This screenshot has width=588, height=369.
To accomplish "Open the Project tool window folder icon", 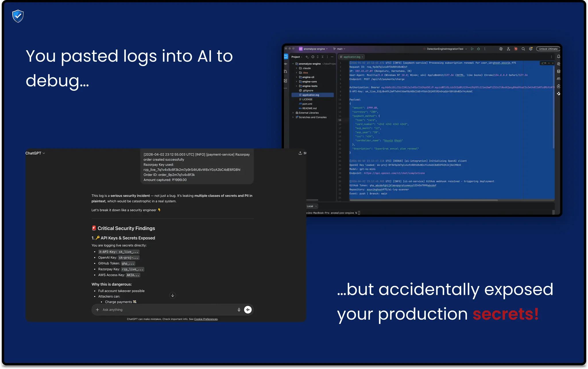I will tap(286, 57).
